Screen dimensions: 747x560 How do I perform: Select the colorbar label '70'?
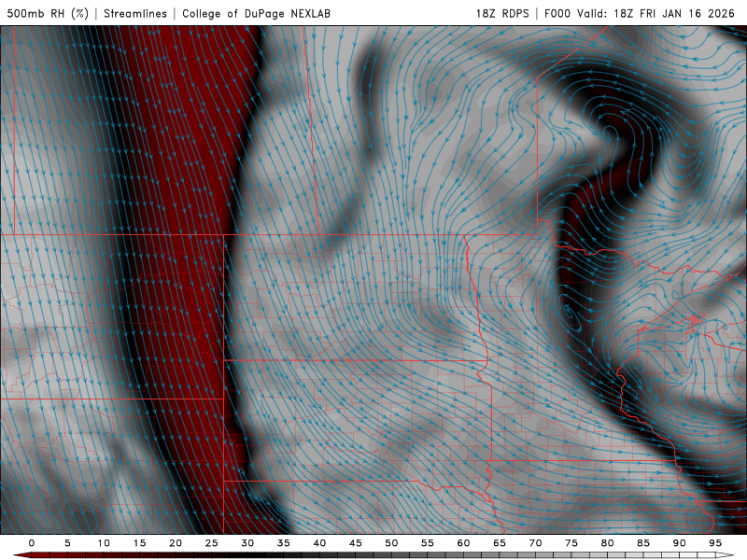tap(535, 543)
